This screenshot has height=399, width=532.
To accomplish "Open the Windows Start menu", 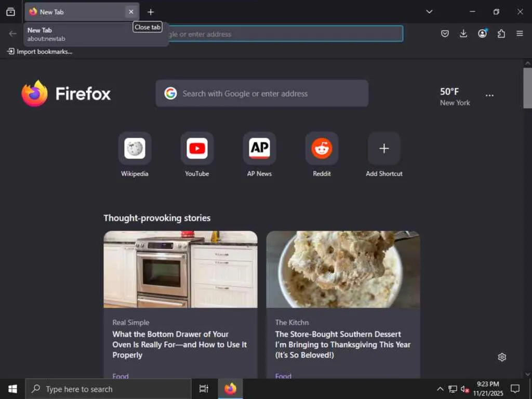I will click(12, 389).
